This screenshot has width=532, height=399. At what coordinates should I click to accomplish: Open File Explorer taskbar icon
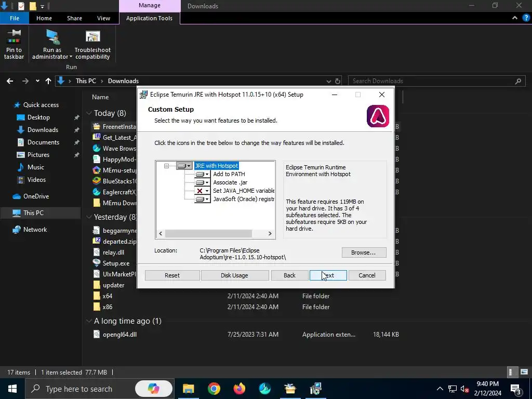188,389
